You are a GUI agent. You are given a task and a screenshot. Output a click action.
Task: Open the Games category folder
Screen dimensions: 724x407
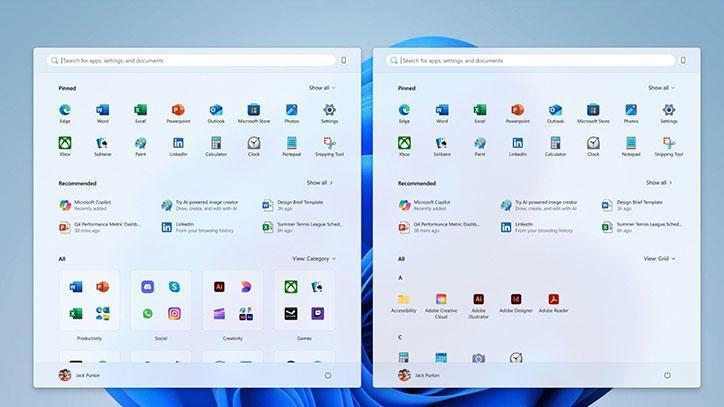click(304, 300)
